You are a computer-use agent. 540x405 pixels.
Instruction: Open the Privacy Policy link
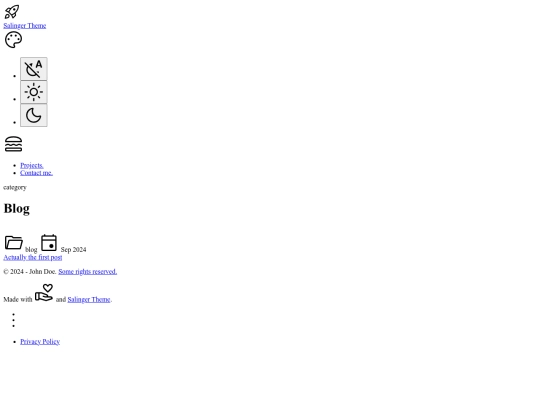(40, 342)
